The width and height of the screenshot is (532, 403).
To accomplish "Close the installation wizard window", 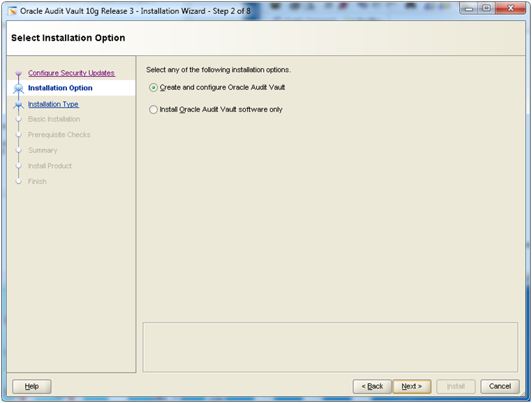I will (x=510, y=8).
